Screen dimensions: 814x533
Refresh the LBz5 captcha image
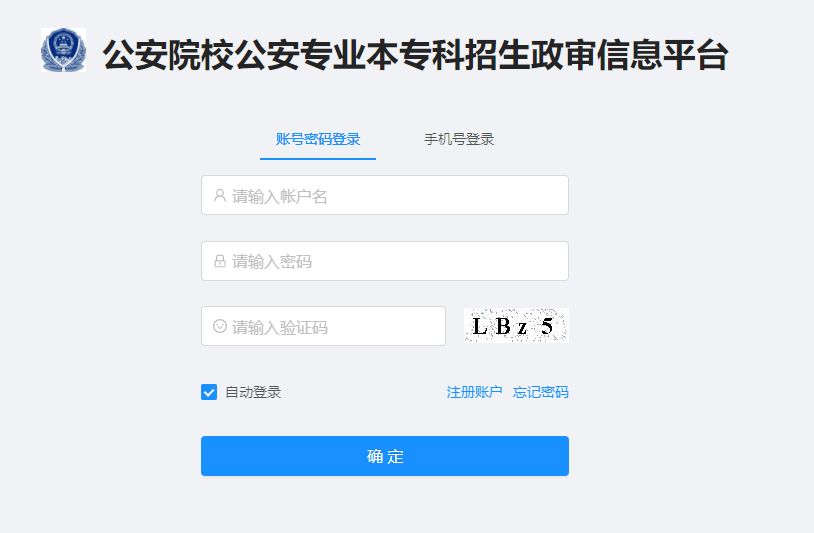click(516, 326)
